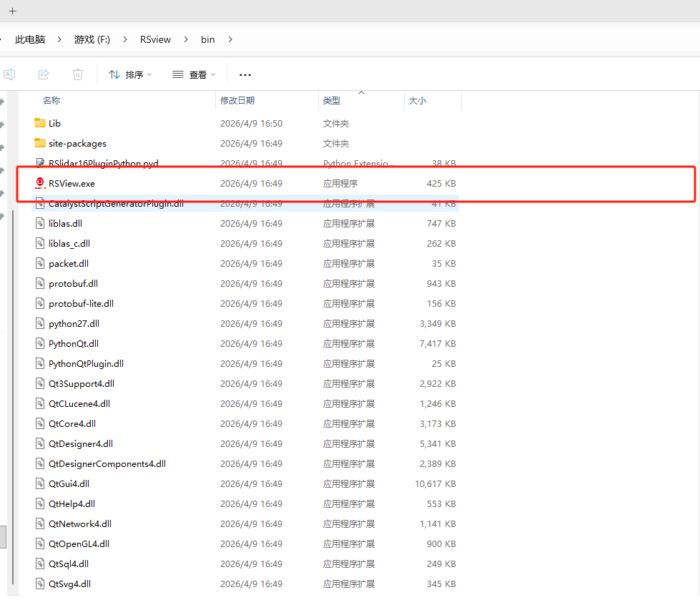The width and height of the screenshot is (700, 610).
Task: Select the QtDesignerComponents4.dll file icon
Action: click(40, 463)
